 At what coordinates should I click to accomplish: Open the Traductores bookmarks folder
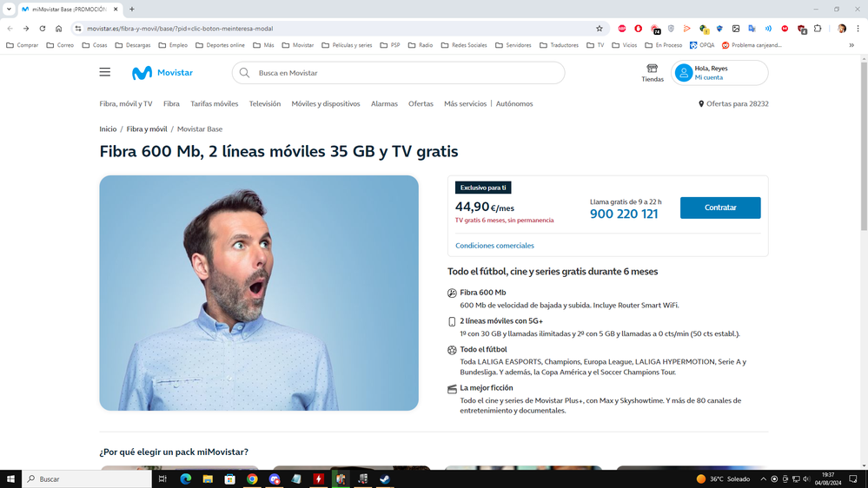click(559, 45)
